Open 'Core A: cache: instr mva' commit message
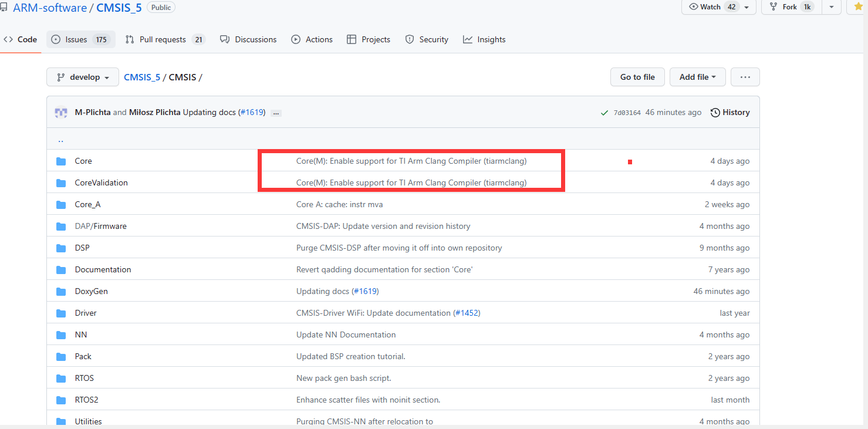The height and width of the screenshot is (429, 868). tap(340, 205)
